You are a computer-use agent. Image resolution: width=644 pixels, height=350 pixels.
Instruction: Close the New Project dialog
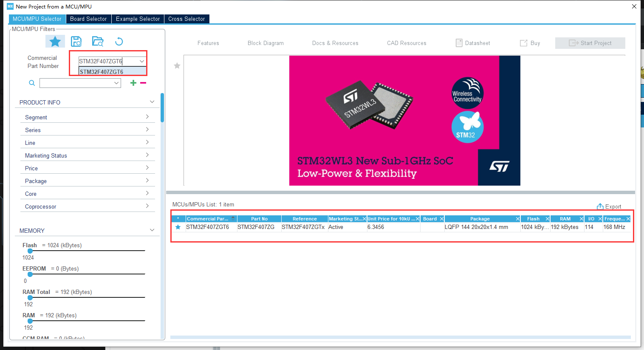click(x=634, y=6)
